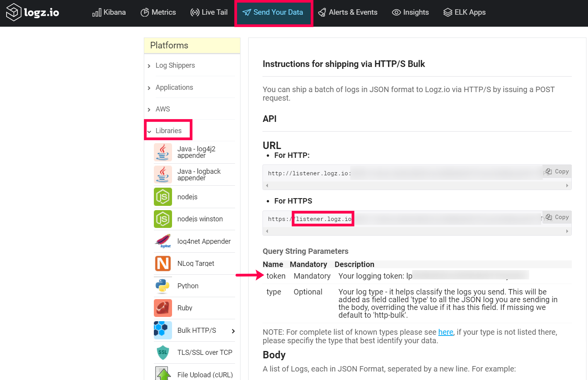Open ELK Apps menu item

click(x=464, y=12)
